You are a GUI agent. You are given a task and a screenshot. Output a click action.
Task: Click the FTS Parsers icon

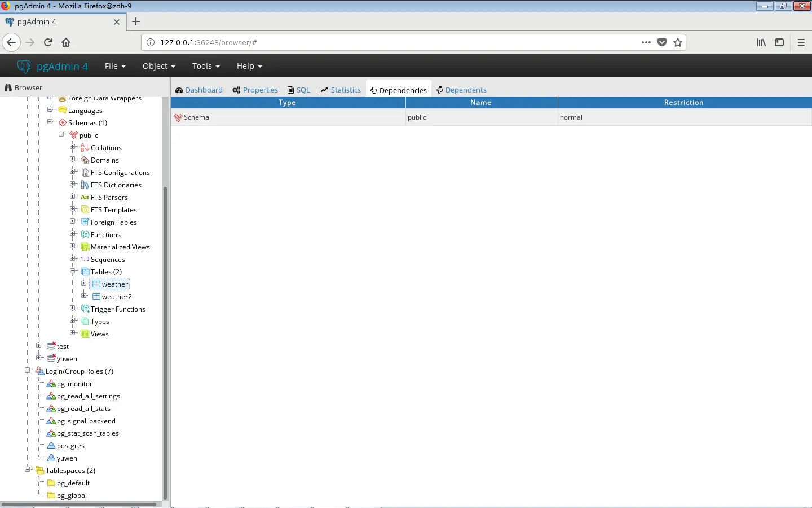(85, 197)
